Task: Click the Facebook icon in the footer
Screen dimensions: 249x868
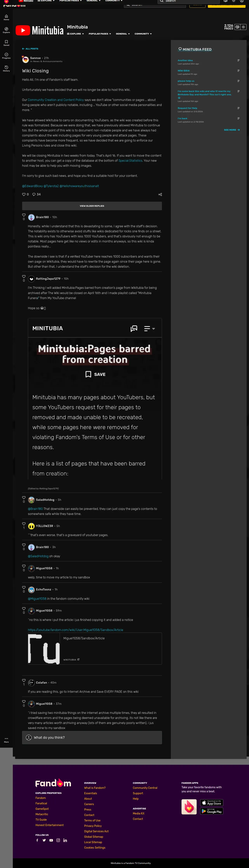Action: pos(37,840)
